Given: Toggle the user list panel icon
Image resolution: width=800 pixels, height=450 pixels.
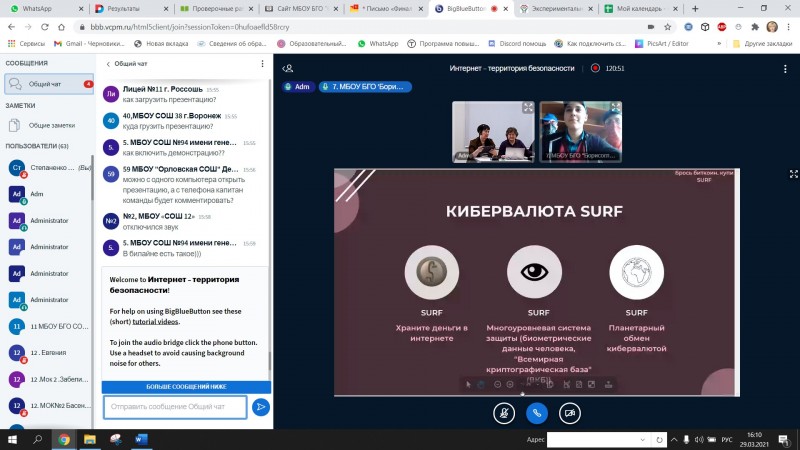Looking at the screenshot, I should point(288,69).
